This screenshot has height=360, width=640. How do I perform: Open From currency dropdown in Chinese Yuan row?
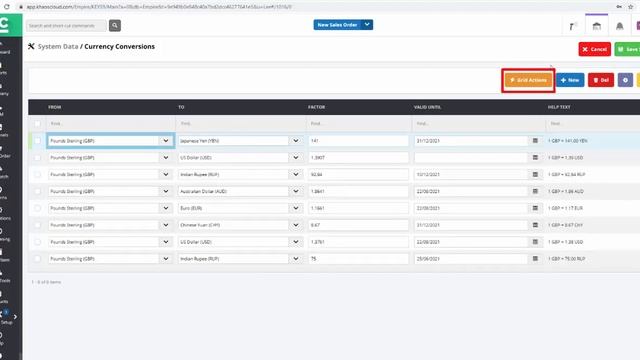coord(166,225)
